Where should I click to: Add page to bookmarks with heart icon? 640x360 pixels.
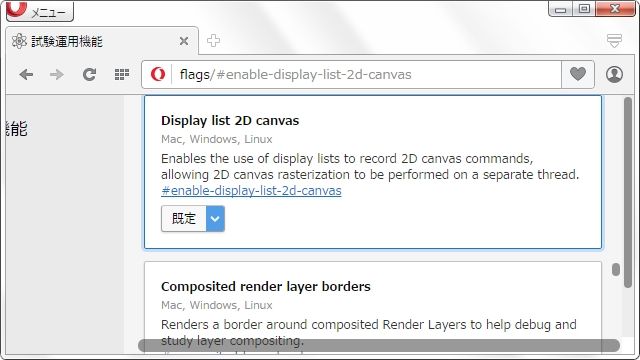click(x=578, y=74)
